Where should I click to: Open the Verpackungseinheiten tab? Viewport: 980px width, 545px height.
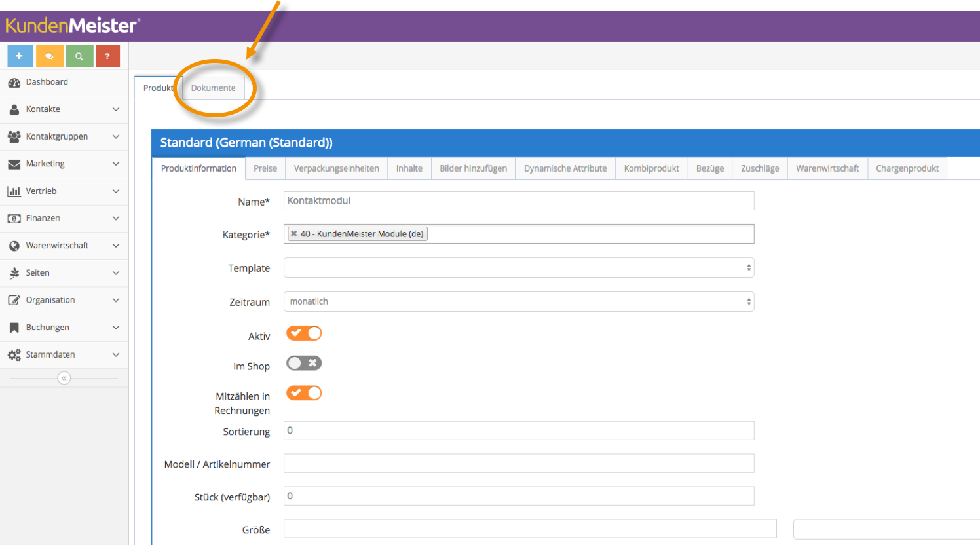[337, 168]
